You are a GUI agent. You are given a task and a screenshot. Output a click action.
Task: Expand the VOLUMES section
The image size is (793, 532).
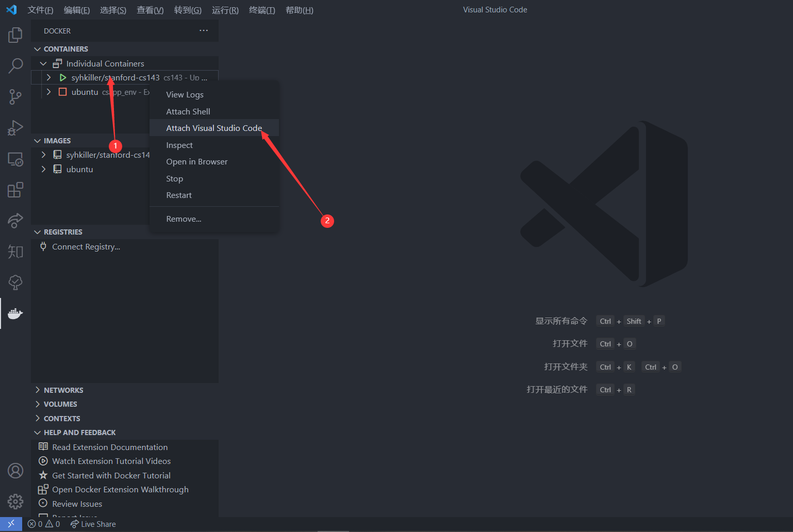point(37,404)
